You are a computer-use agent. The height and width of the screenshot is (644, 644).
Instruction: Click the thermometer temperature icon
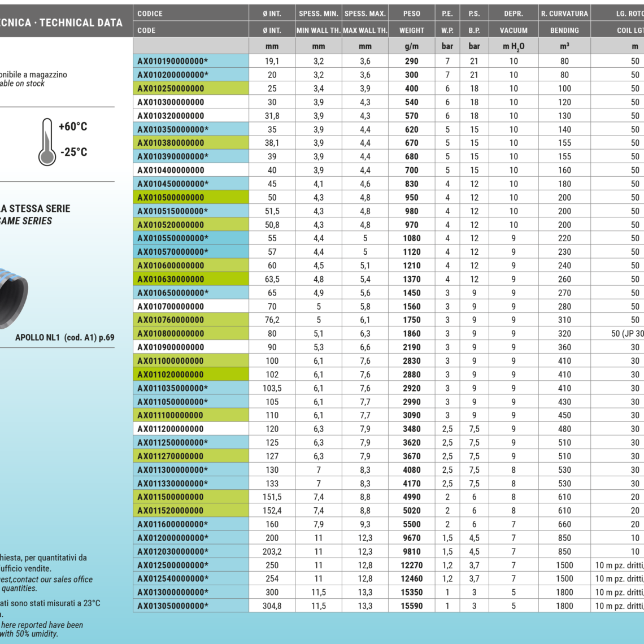pos(47,142)
